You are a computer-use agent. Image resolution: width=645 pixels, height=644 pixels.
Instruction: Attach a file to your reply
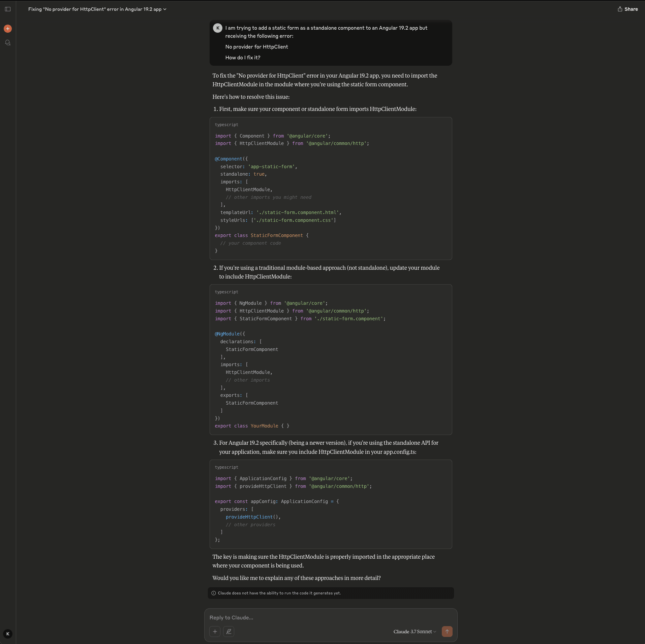click(215, 632)
